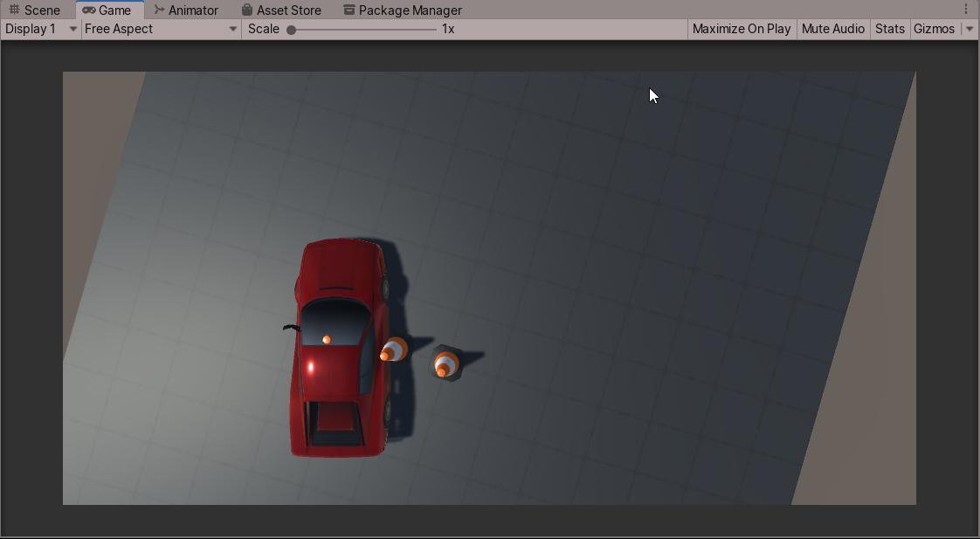Click the Scale slider handle
The width and height of the screenshot is (980, 539).
[x=291, y=30]
